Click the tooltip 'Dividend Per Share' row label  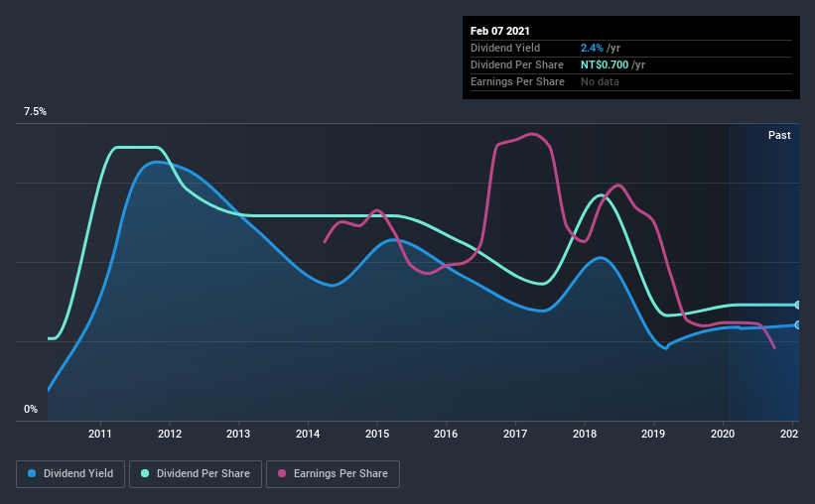tap(516, 64)
